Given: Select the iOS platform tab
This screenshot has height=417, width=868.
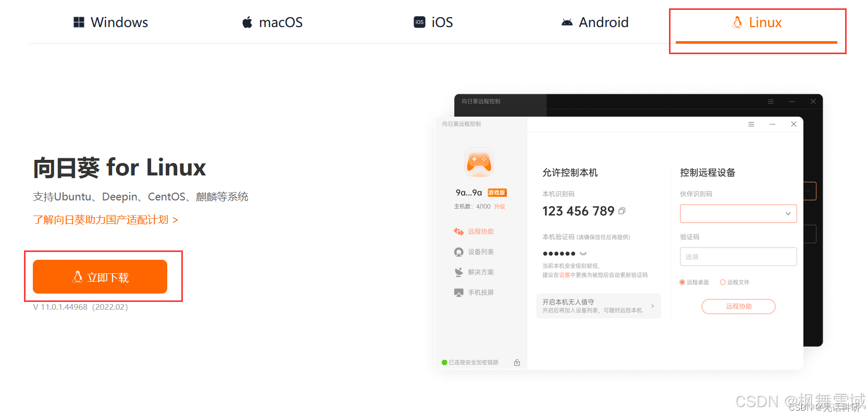Looking at the screenshot, I should 433,22.
